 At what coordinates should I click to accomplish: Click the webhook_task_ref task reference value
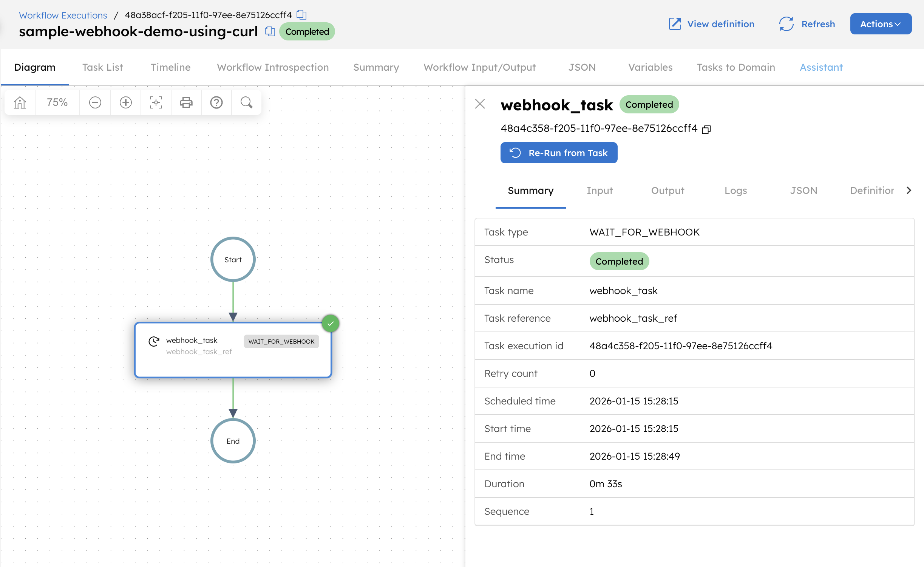[x=633, y=319]
